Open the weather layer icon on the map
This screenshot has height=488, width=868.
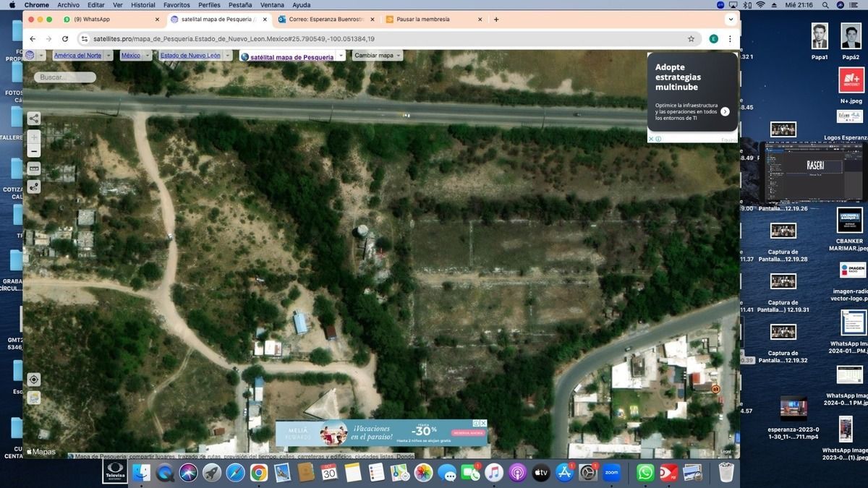(x=34, y=398)
